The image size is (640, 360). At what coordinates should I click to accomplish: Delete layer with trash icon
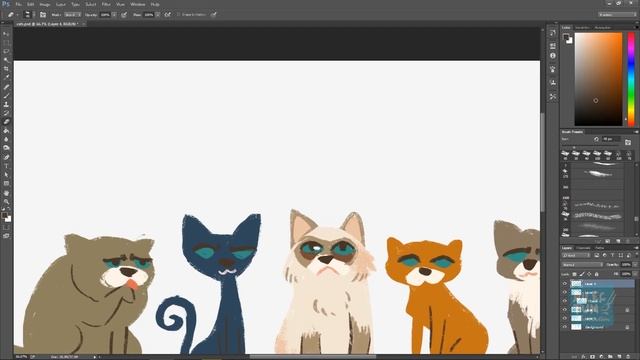pos(628,356)
